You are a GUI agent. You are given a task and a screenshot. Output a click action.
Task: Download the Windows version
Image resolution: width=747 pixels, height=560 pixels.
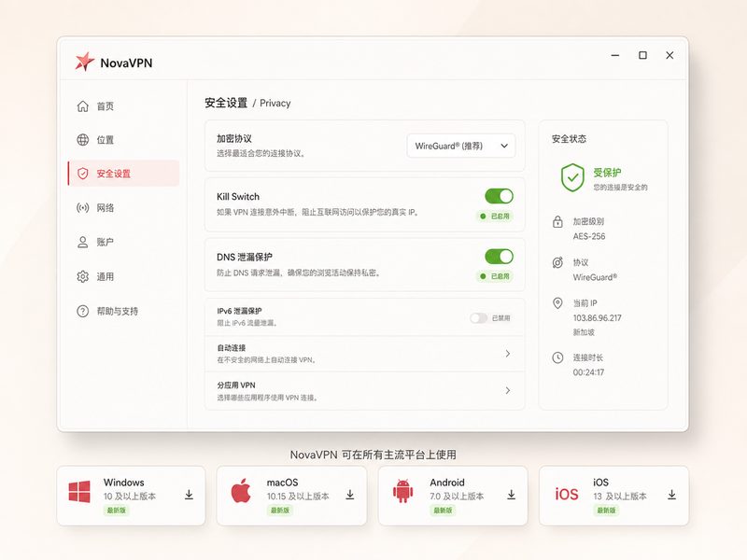[190, 495]
